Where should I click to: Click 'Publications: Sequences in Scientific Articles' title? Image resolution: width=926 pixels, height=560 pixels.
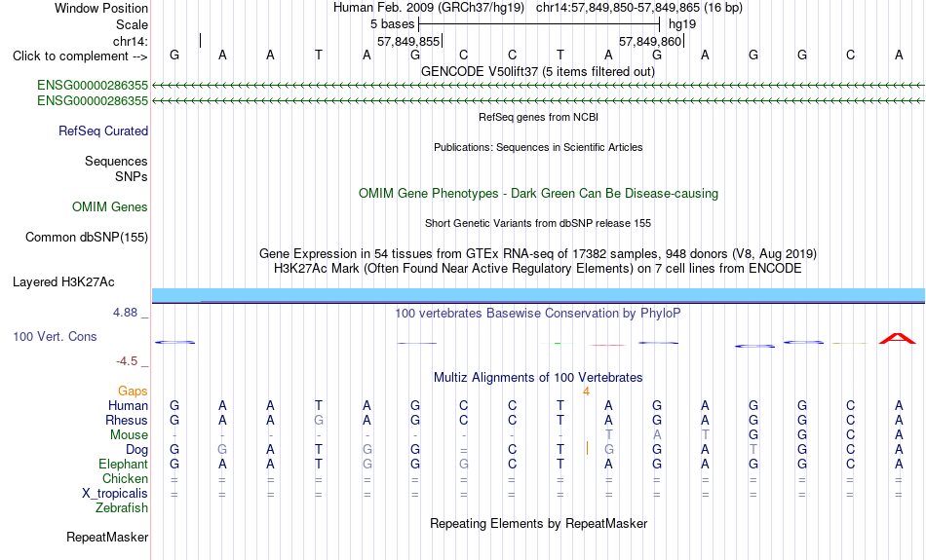coord(538,147)
